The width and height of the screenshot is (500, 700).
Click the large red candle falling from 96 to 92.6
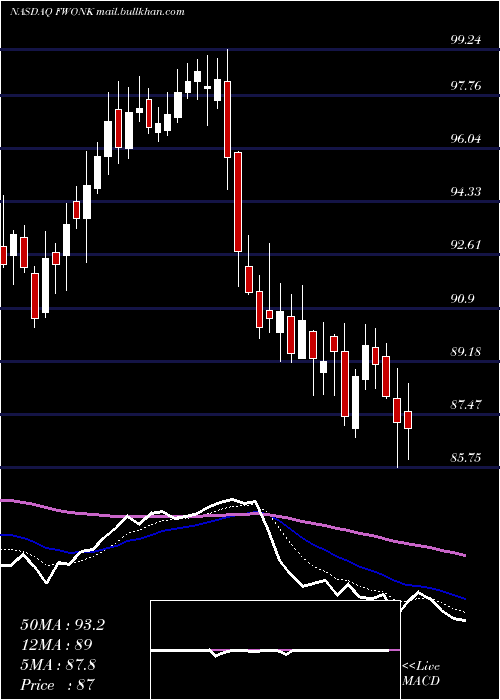pyautogui.click(x=238, y=202)
